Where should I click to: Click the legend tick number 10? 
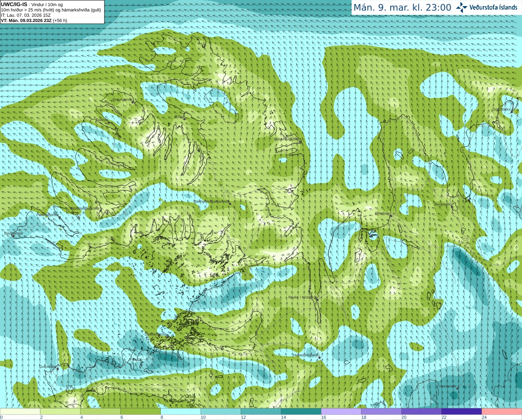pyautogui.click(x=203, y=417)
